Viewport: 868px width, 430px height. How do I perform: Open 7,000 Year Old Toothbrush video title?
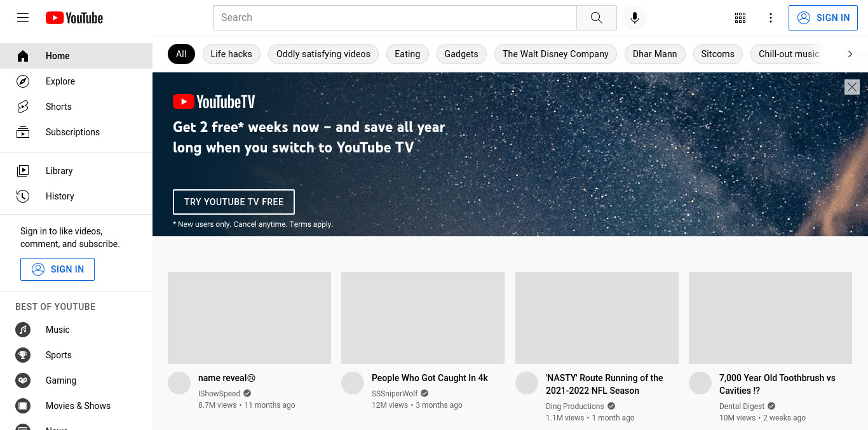click(x=777, y=384)
